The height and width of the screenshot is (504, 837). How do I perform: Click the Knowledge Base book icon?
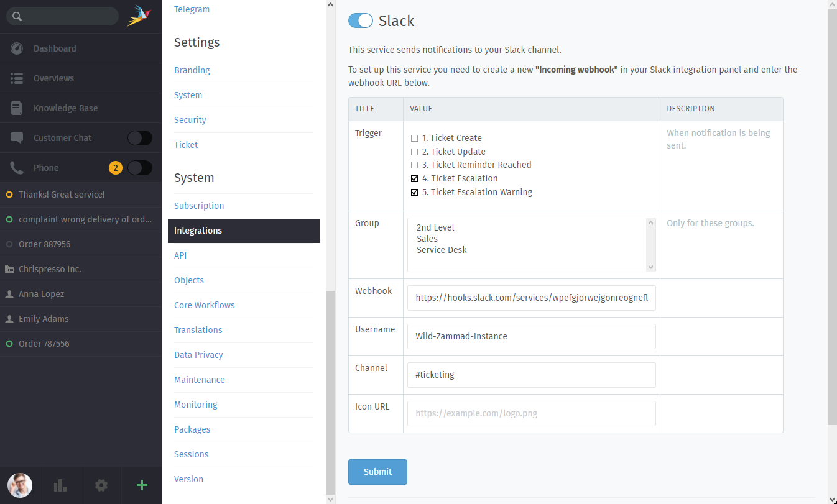[17, 108]
